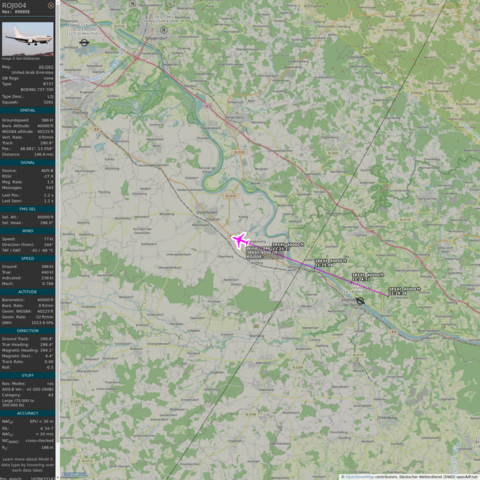Click the A3 motorway shield on map
Viewport: 480px width, 480px height.
(208, 106)
